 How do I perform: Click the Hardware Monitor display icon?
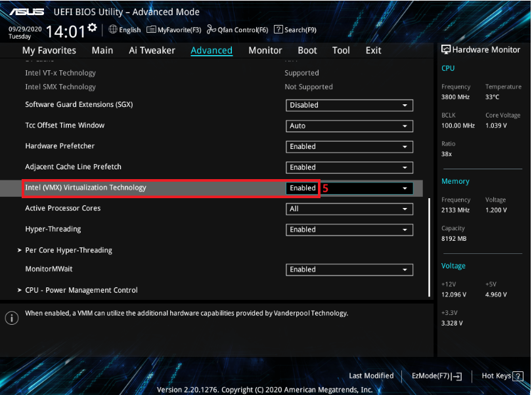446,50
